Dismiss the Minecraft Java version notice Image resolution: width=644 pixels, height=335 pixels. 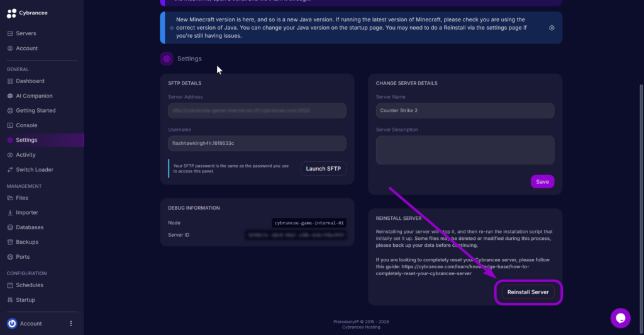click(552, 28)
